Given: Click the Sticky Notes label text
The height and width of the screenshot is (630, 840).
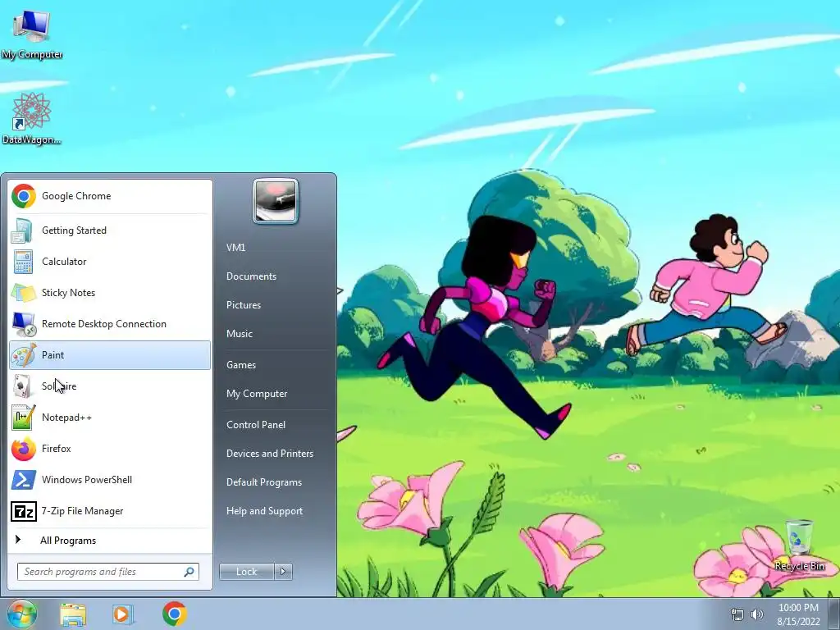Looking at the screenshot, I should pyautogui.click(x=69, y=293).
